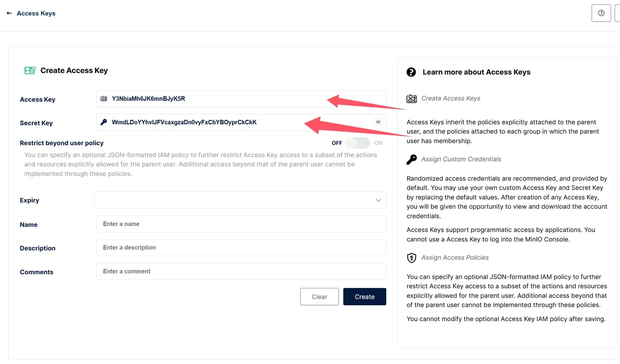Click the ID card icon in the Access Key field
Image resolution: width=620 pixels, height=364 pixels.
coord(104,99)
